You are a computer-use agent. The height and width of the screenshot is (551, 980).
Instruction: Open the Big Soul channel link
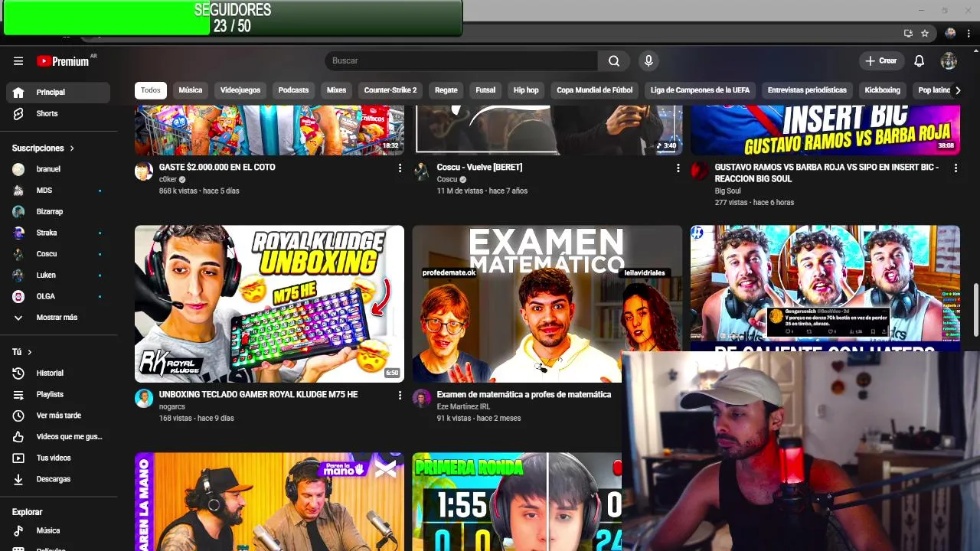727,191
